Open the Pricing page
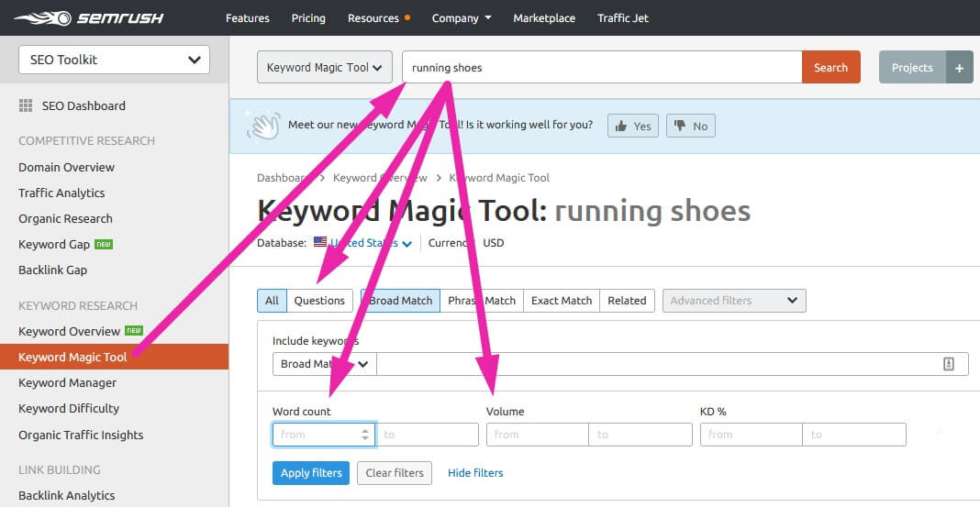980x507 pixels. click(308, 18)
